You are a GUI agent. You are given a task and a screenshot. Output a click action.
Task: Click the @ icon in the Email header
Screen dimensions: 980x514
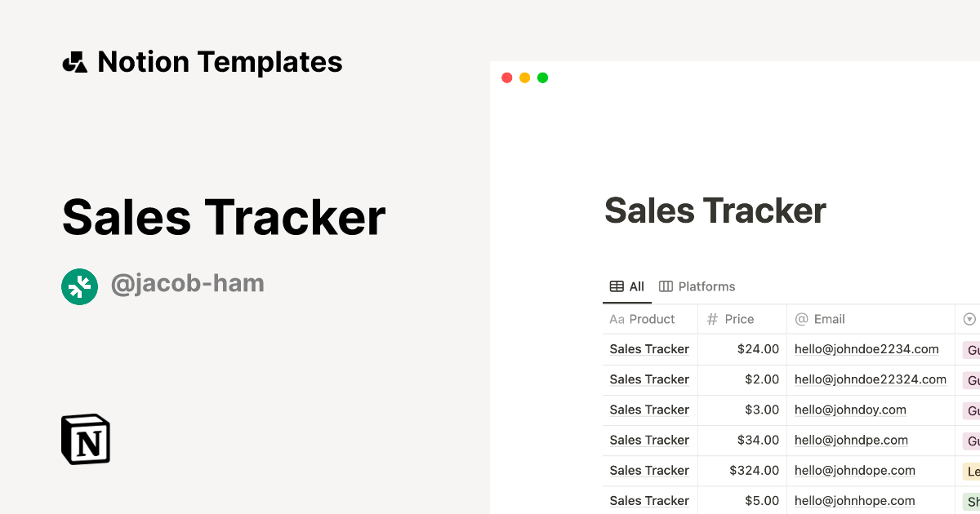click(x=801, y=319)
